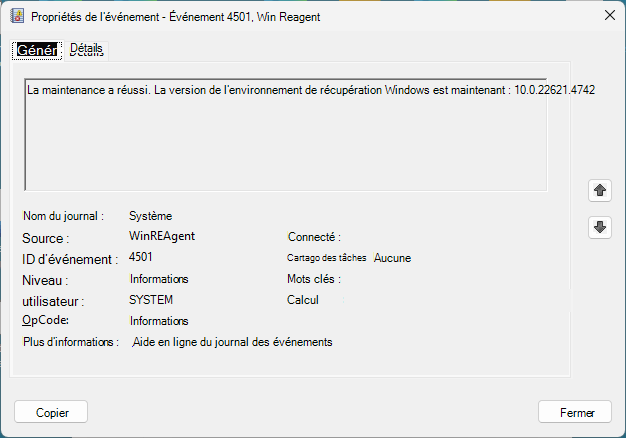The width and height of the screenshot is (626, 439).
Task: Click the OpCode label
Action: [x=46, y=320]
